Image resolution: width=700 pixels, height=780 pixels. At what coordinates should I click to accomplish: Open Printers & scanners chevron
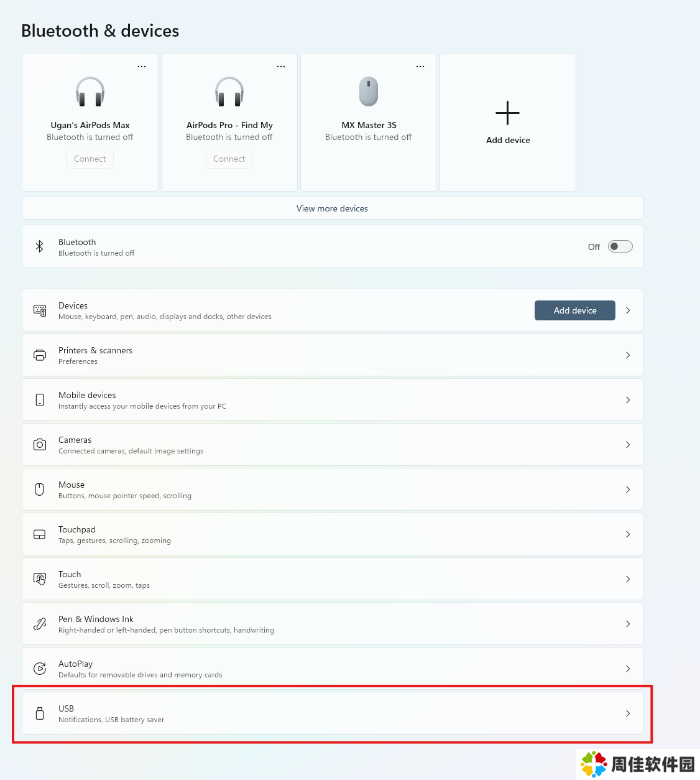point(628,355)
